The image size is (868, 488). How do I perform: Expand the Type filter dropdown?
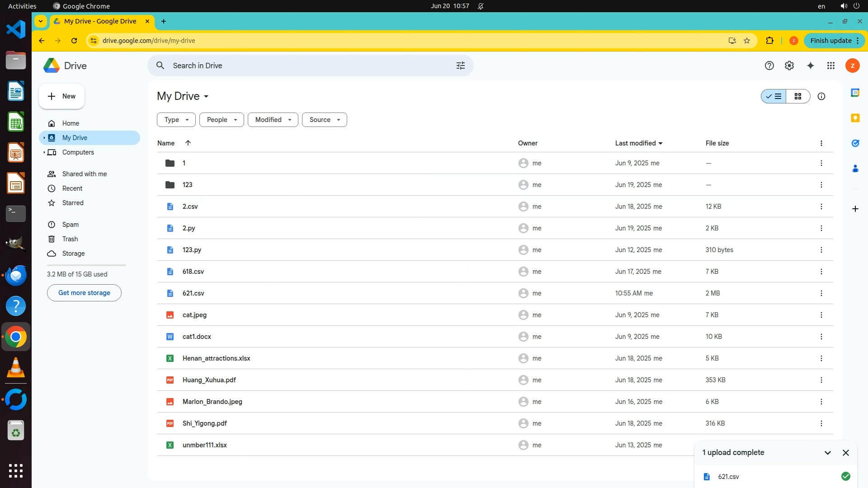click(176, 120)
